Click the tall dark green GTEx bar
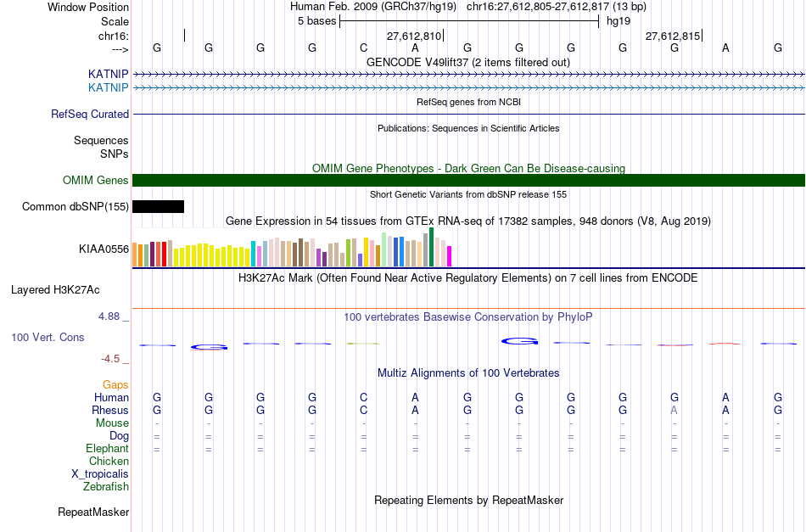Screen dimensions: 806x532 (431, 247)
